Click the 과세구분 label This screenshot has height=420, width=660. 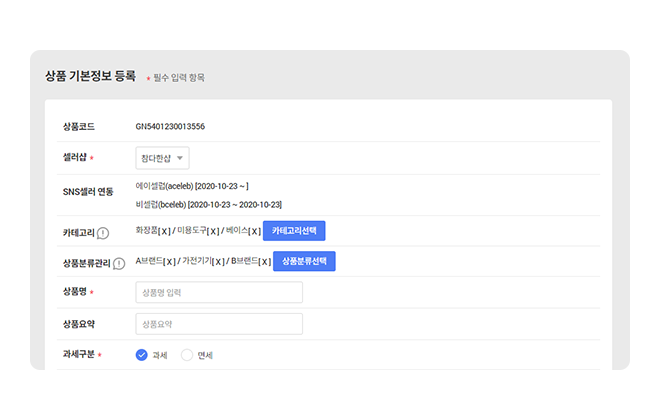[x=79, y=354]
